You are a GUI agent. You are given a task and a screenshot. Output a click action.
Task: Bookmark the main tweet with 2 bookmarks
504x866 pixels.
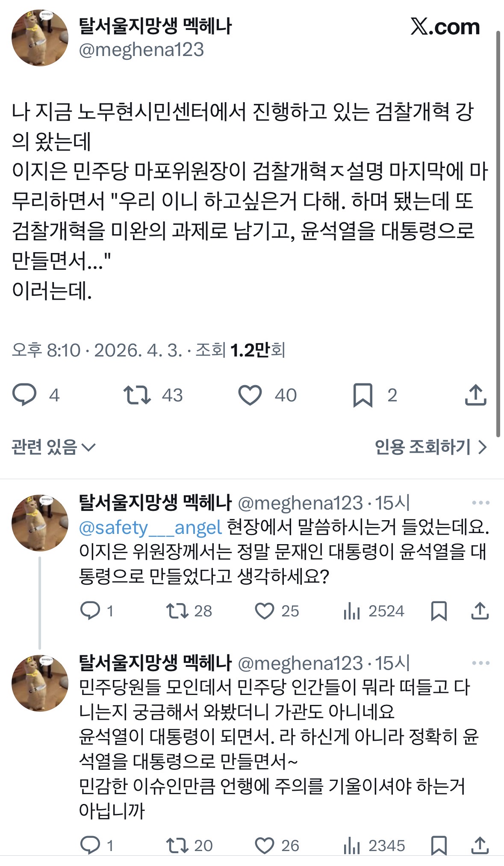tap(363, 395)
